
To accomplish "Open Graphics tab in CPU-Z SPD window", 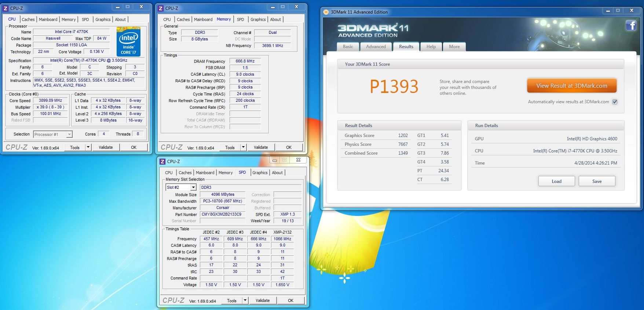I will [260, 173].
